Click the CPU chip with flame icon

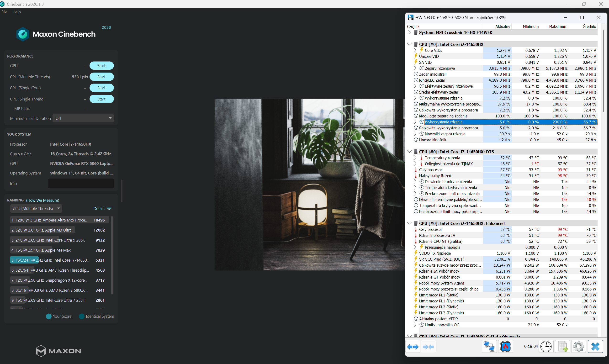tap(505, 347)
